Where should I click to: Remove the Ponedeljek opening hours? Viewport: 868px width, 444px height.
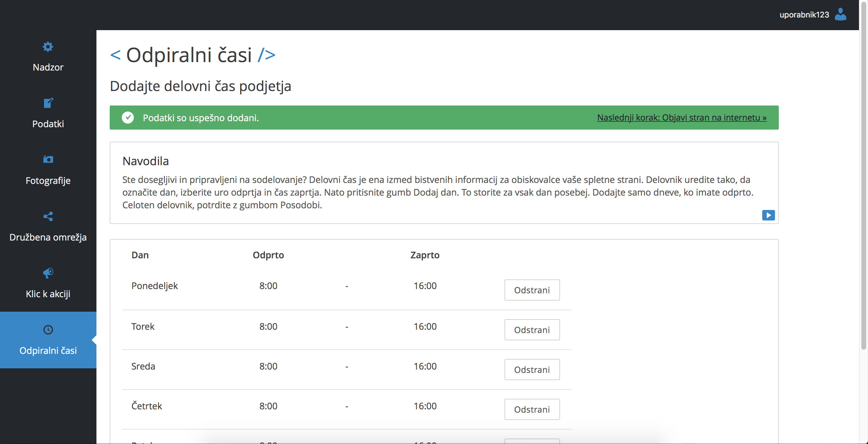coord(532,290)
